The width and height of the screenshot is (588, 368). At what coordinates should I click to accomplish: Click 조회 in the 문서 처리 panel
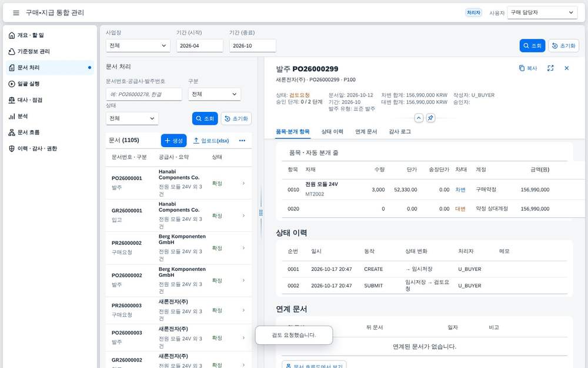tap(205, 119)
